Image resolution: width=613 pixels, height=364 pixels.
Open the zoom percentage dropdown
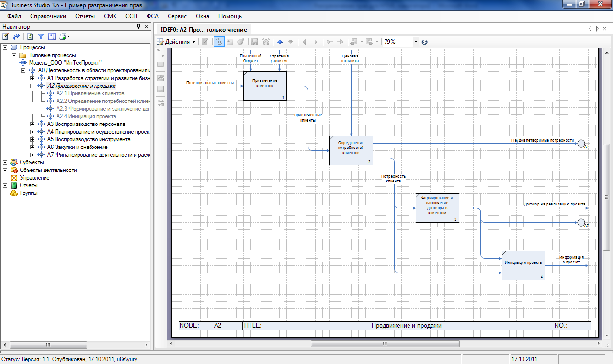pos(415,42)
